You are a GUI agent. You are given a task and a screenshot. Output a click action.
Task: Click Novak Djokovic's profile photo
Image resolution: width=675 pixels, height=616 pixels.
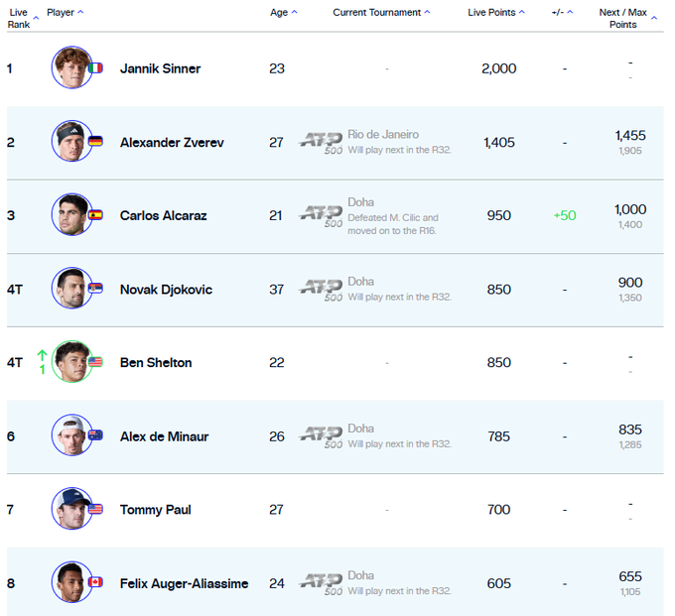coord(71,289)
